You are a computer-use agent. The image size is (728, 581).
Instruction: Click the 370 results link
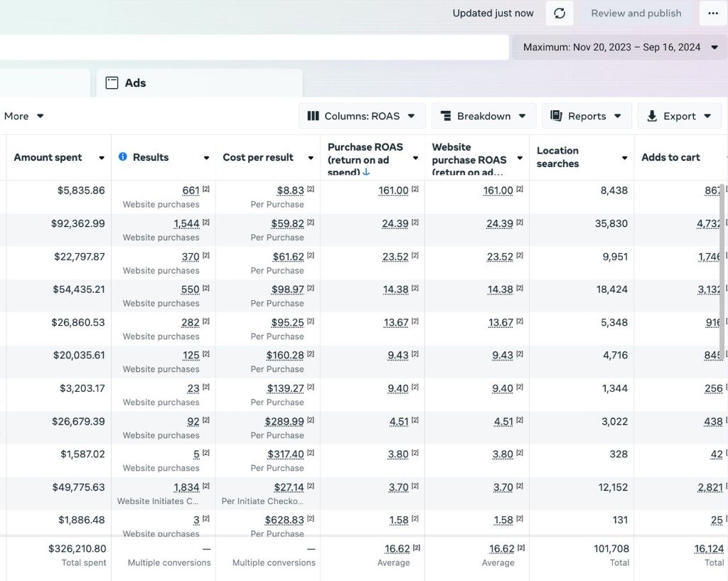(x=191, y=256)
